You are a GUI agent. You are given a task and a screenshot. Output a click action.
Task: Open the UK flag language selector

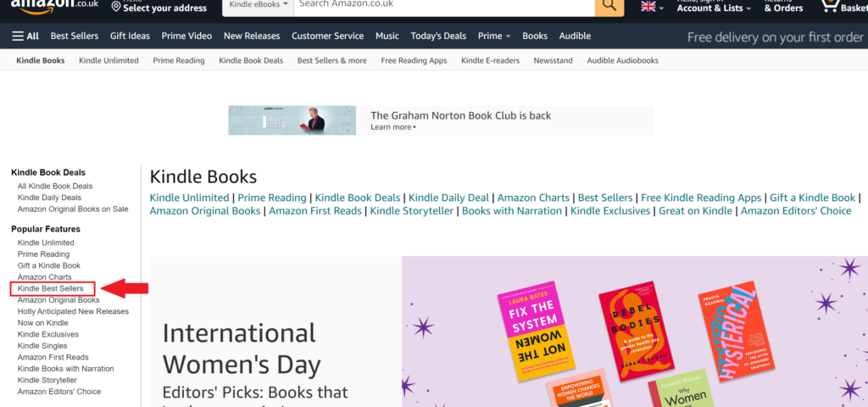(x=652, y=7)
